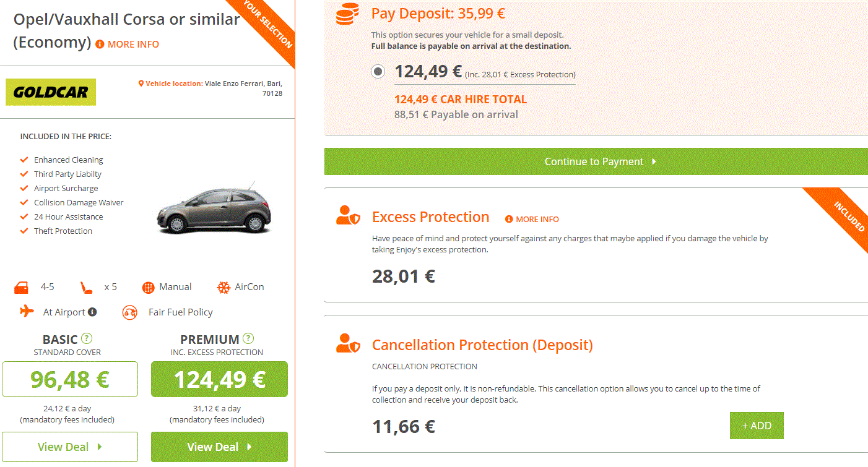
Task: Select the 124,49 € pay deposit radio button
Action: click(x=378, y=72)
